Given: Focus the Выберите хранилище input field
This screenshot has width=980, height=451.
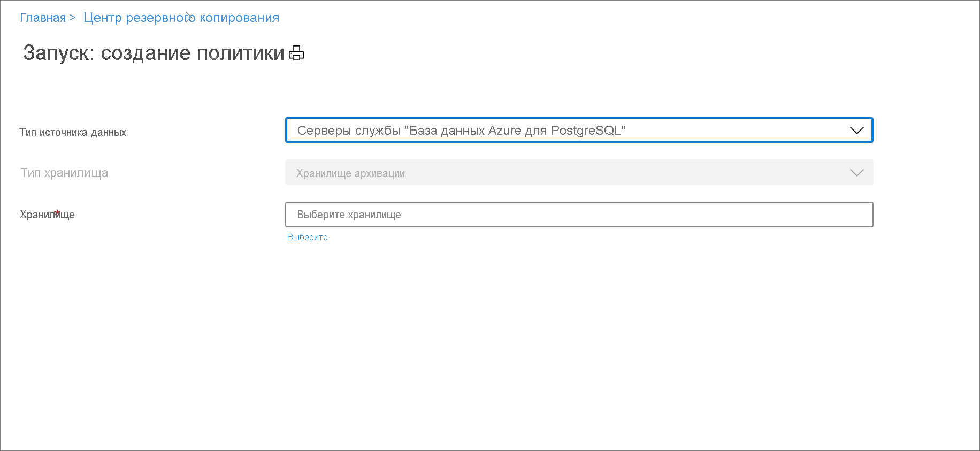Looking at the screenshot, I should (x=579, y=215).
